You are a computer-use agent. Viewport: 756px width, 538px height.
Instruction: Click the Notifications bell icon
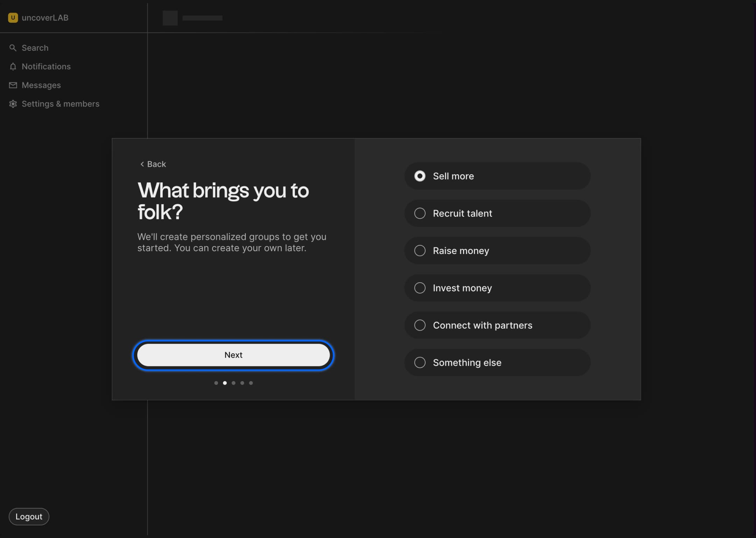click(13, 67)
